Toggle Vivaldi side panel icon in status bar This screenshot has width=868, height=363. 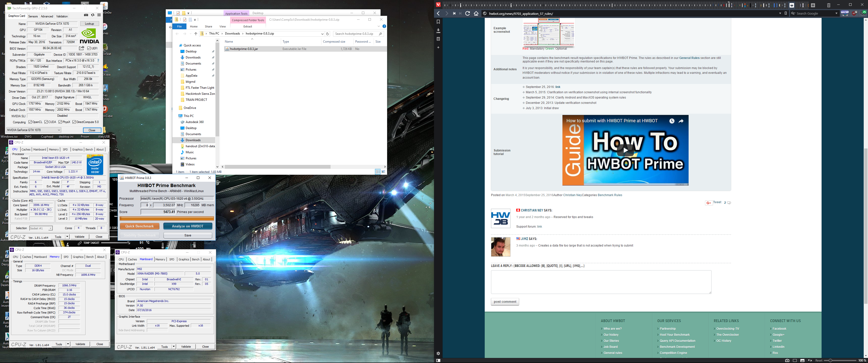(x=438, y=360)
